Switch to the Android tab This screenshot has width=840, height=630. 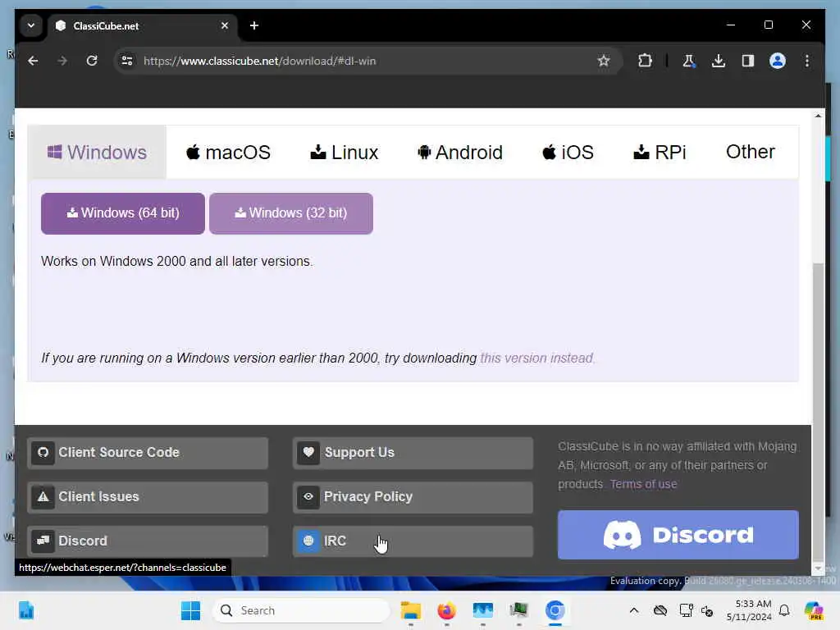tap(460, 152)
